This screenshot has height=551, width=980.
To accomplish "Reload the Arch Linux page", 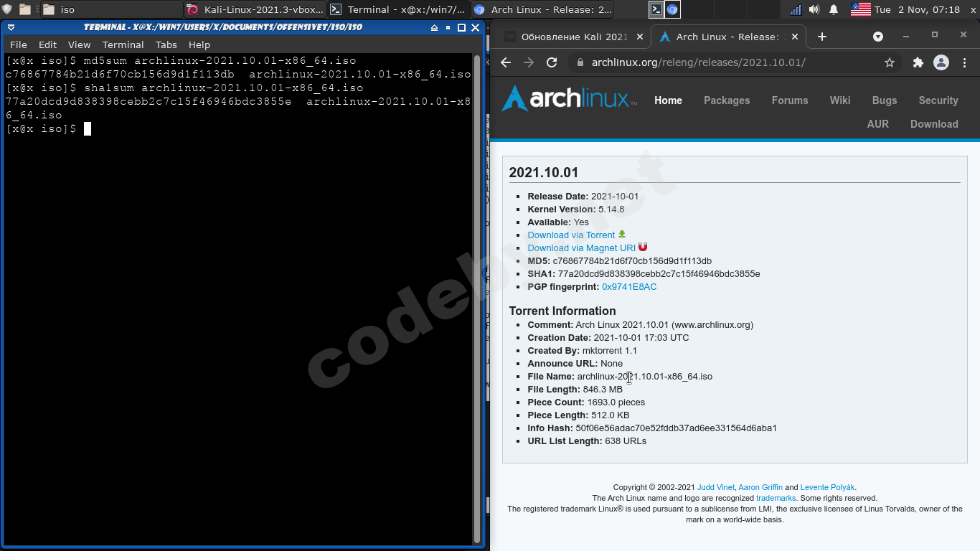I will (x=552, y=62).
